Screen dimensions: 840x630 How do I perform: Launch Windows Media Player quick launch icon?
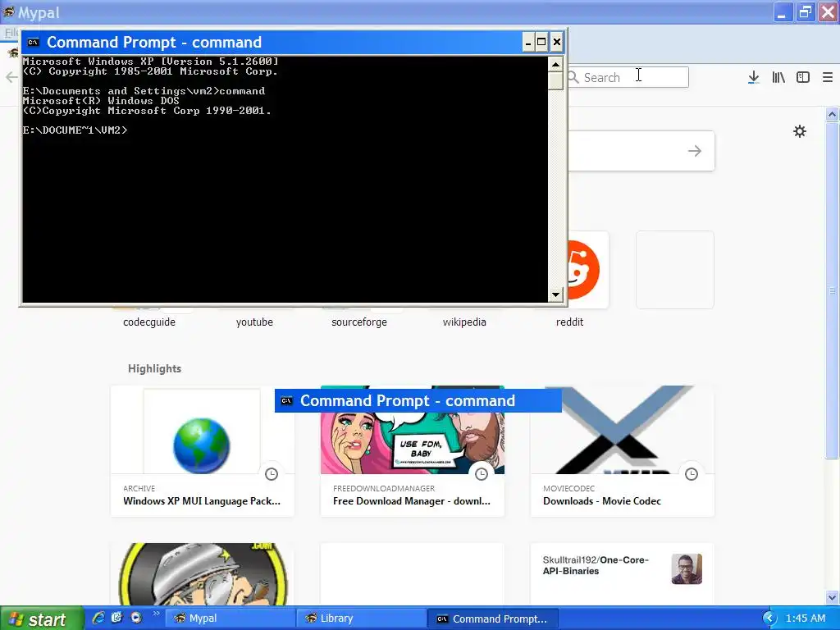tap(136, 618)
